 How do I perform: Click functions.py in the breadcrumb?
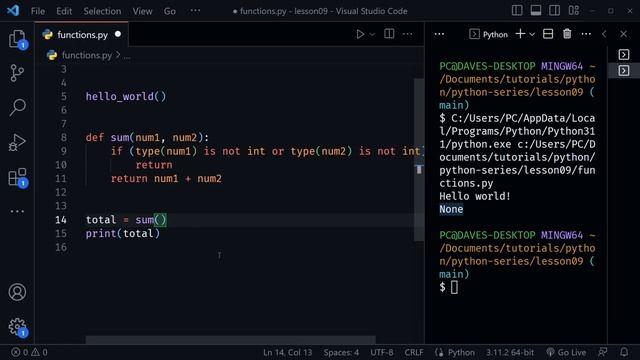tap(87, 55)
